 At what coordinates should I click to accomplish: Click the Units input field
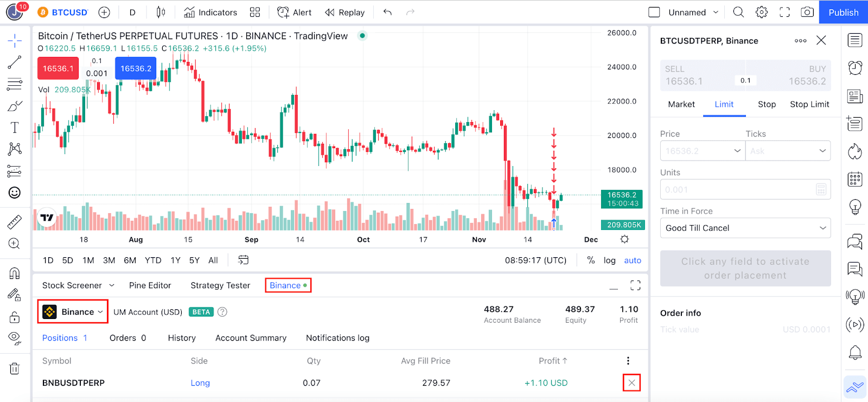745,189
